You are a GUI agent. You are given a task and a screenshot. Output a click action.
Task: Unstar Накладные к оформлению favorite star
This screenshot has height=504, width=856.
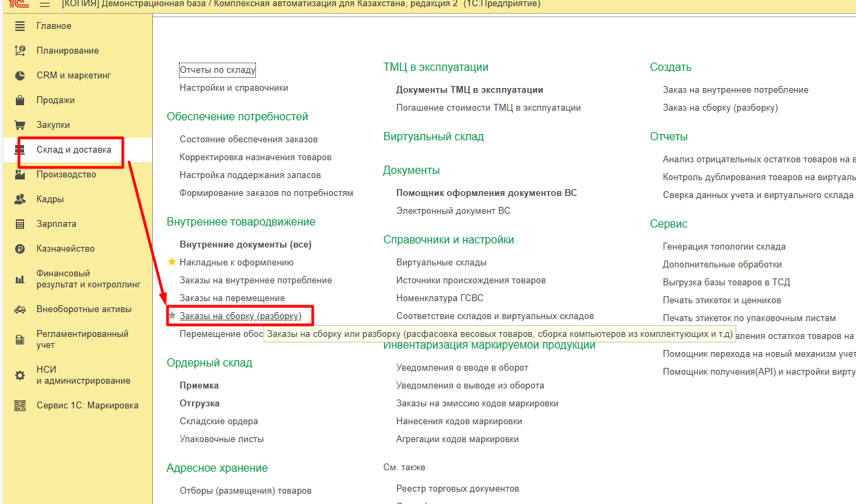pyautogui.click(x=172, y=262)
